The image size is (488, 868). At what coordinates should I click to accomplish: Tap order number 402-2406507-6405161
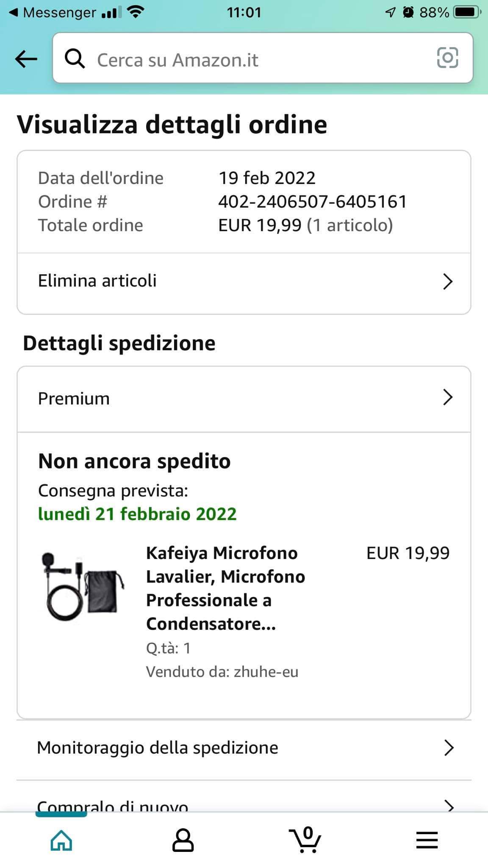tap(312, 202)
